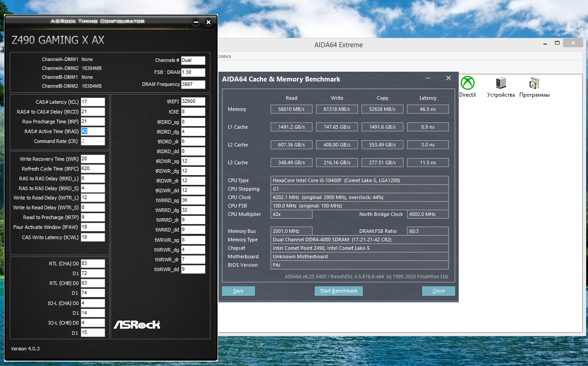The height and width of the screenshot is (366, 588).
Task: Select the tRDRD_dd field
Action: (193, 151)
